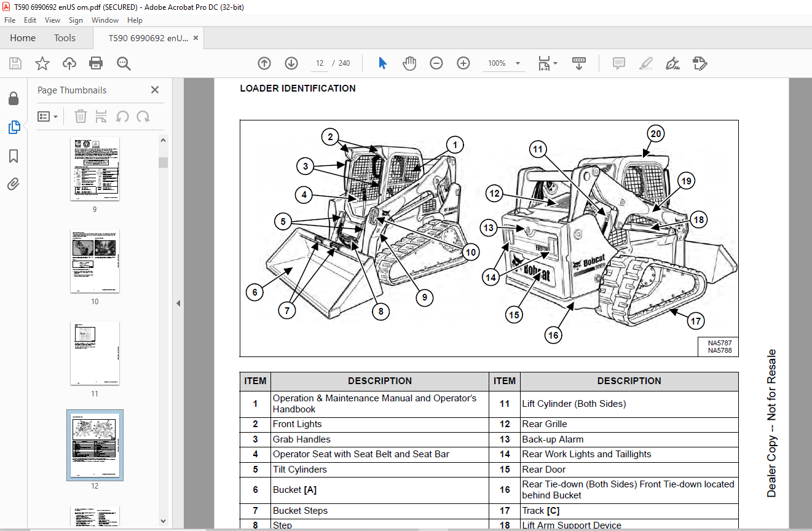Upload the file with the cloud upload icon
812x531 pixels.
(x=69, y=63)
